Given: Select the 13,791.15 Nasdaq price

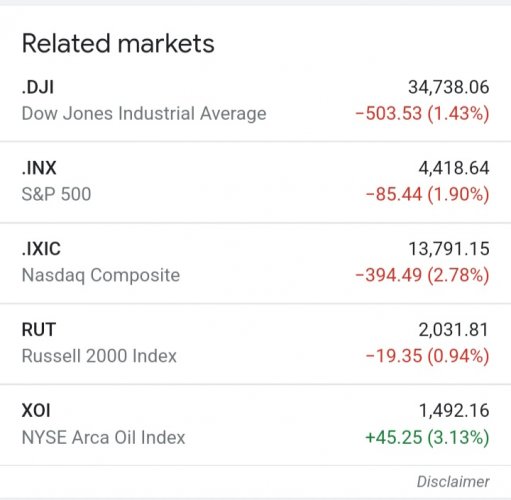Looking at the screenshot, I should pos(449,249).
